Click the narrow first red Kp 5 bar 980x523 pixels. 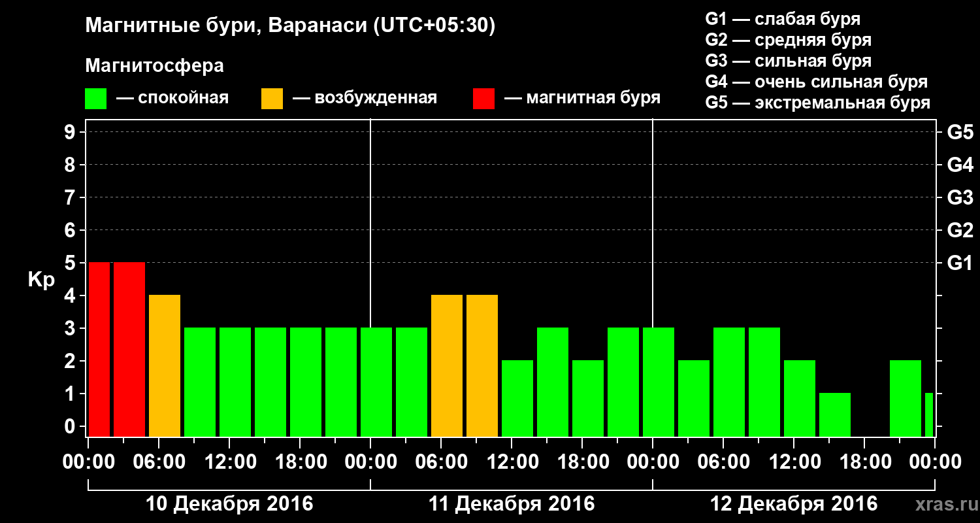click(x=99, y=349)
